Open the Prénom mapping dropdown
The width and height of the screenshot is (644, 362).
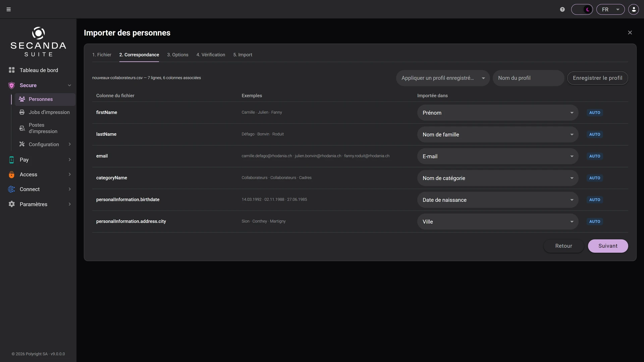tap(498, 113)
